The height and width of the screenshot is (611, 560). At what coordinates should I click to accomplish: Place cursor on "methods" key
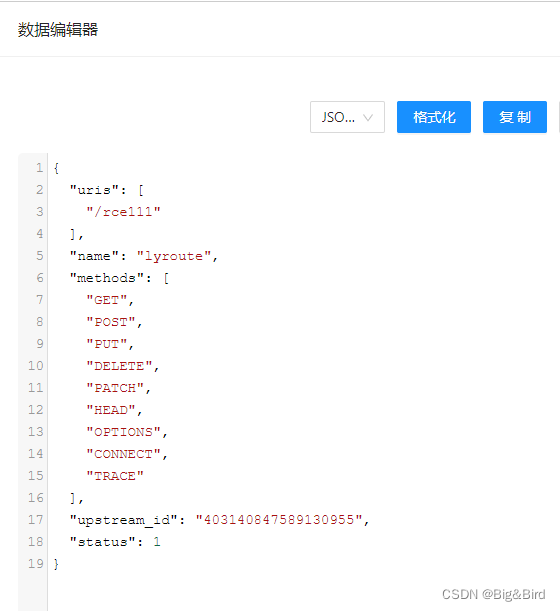point(107,278)
